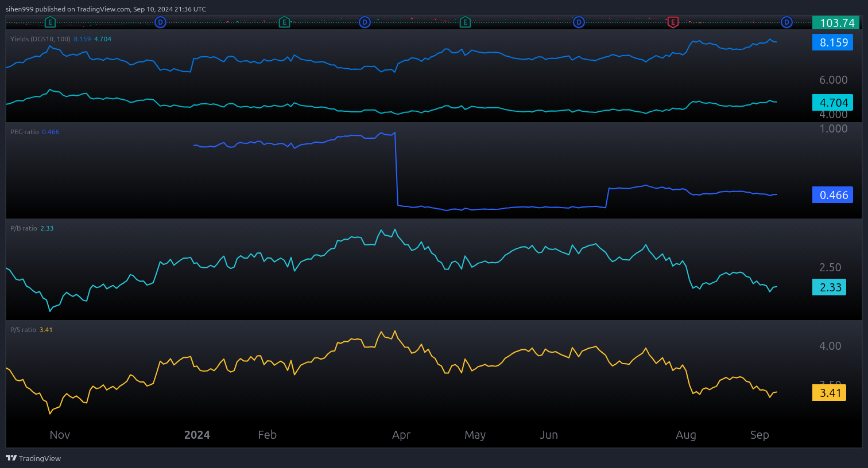Click the 'Aug' label on the time axis
The width and height of the screenshot is (868, 468).
coord(686,435)
